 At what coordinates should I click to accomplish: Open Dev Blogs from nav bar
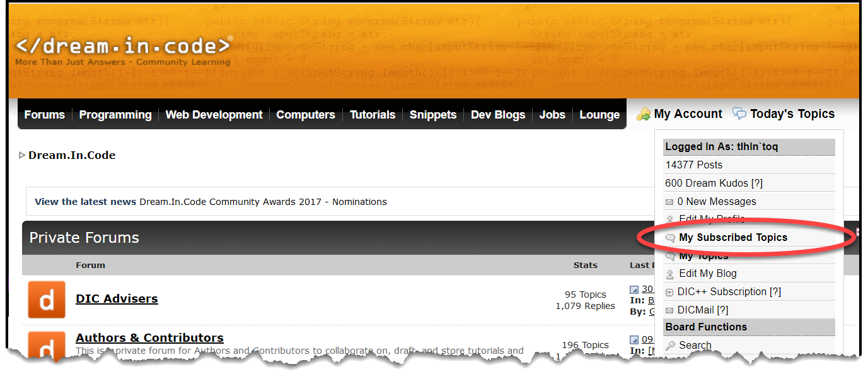(498, 115)
